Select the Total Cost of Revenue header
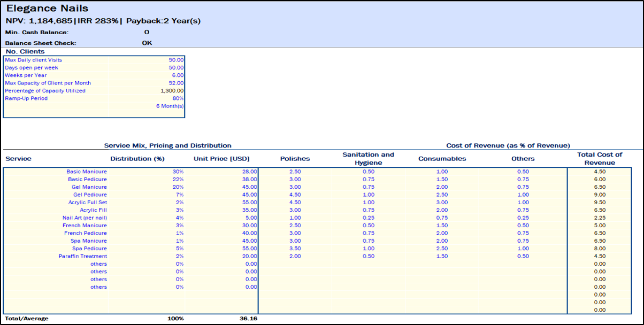This screenshot has height=325, width=644. click(599, 159)
